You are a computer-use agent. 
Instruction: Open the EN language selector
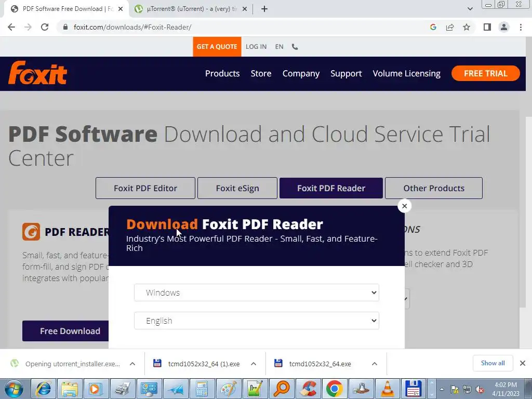(x=279, y=46)
